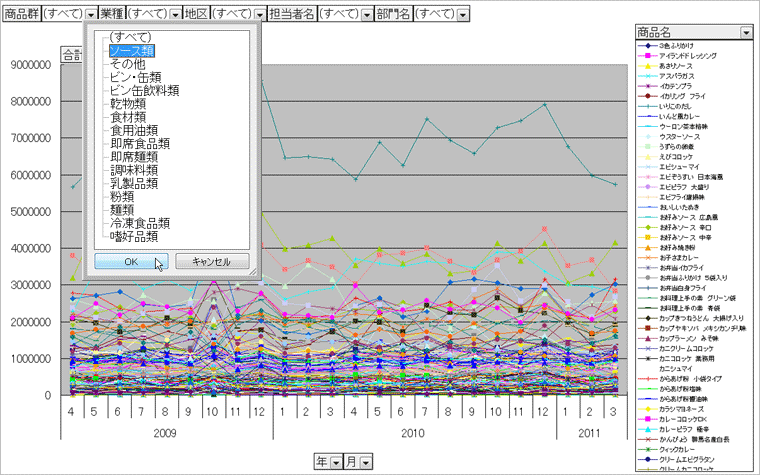Click the OK button in filter list
The image size is (760, 475).
131,261
